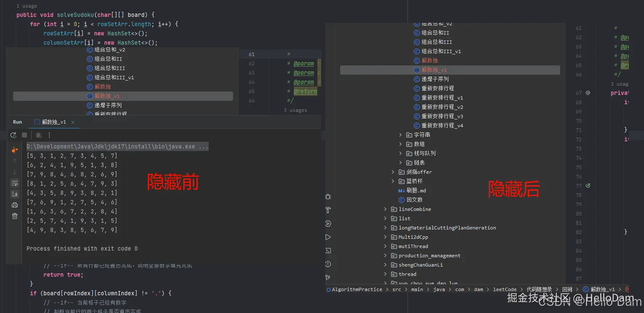The height and width of the screenshot is (313, 644).
Task: Click console row "[8, 1, 2, 5, 6, 4, 7, 9, 3]"
Action: coord(72,184)
